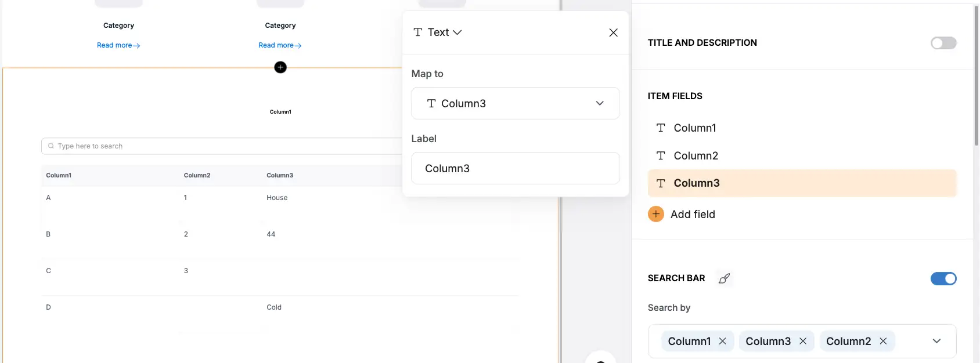Open the Search Bar style brush icon
This screenshot has width=980, height=363.
pos(724,278)
